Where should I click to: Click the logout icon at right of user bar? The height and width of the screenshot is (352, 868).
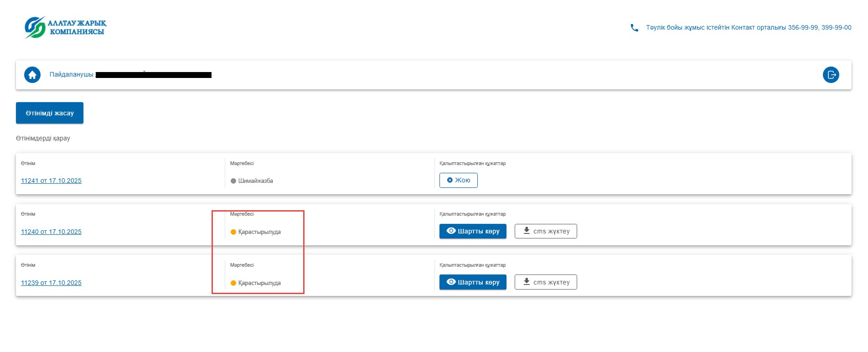(831, 75)
